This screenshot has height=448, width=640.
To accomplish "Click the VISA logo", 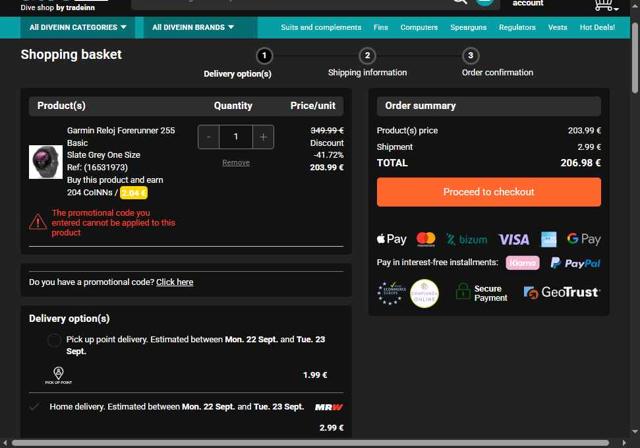I will pyautogui.click(x=514, y=240).
